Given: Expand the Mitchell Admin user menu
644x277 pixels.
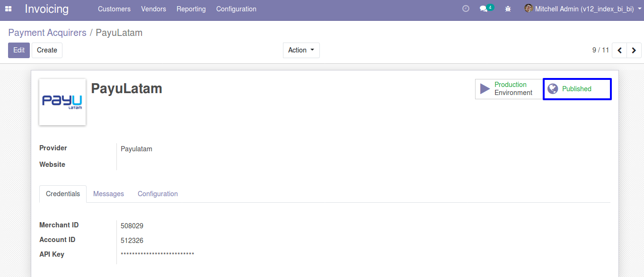Looking at the screenshot, I should coord(582,9).
